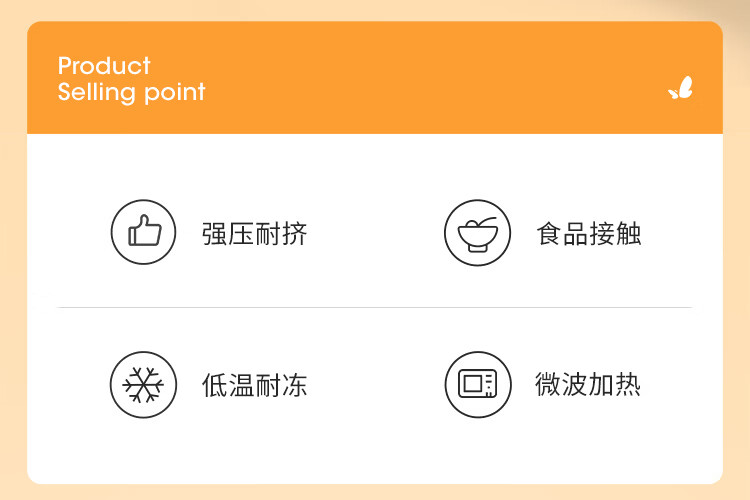The height and width of the screenshot is (500, 750).
Task: Click the word Selling in the header
Action: coord(88,92)
